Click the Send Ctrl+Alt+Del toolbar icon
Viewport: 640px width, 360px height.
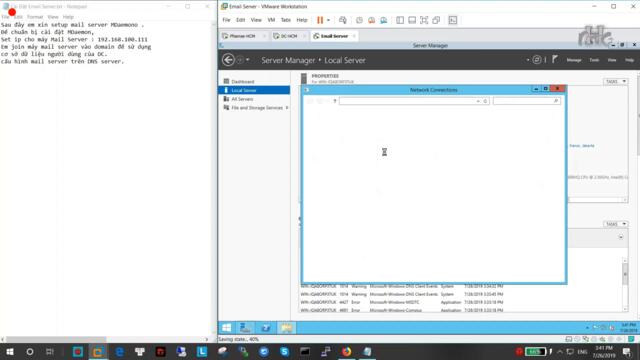[342, 20]
